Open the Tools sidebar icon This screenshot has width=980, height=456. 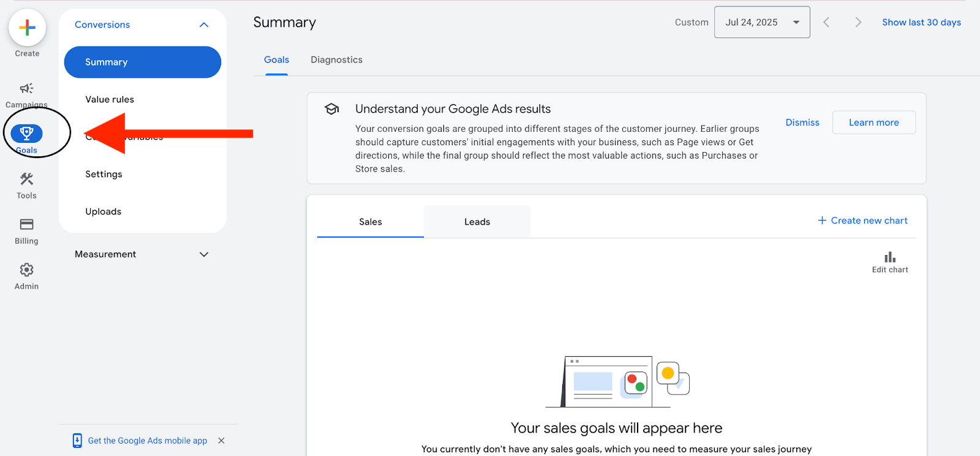[26, 180]
